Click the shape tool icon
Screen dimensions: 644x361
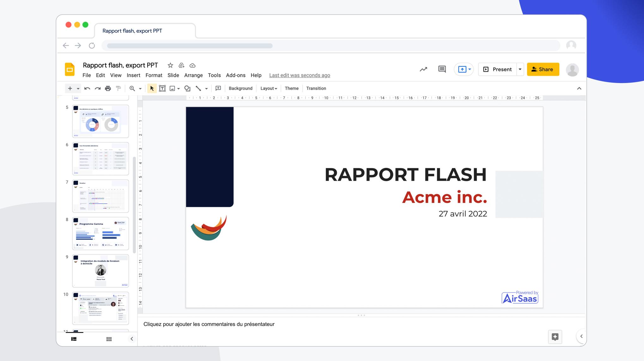(187, 88)
